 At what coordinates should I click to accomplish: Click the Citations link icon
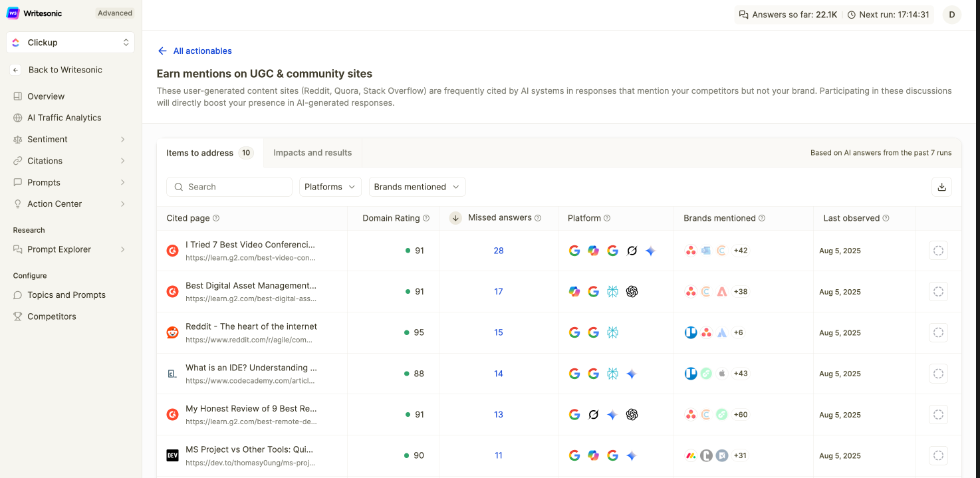coord(18,161)
